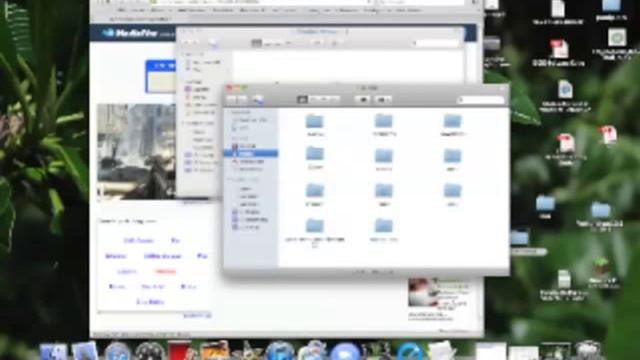Select the highlighted sidebar item in front Finder
The width and height of the screenshot is (640, 360).
251,153
